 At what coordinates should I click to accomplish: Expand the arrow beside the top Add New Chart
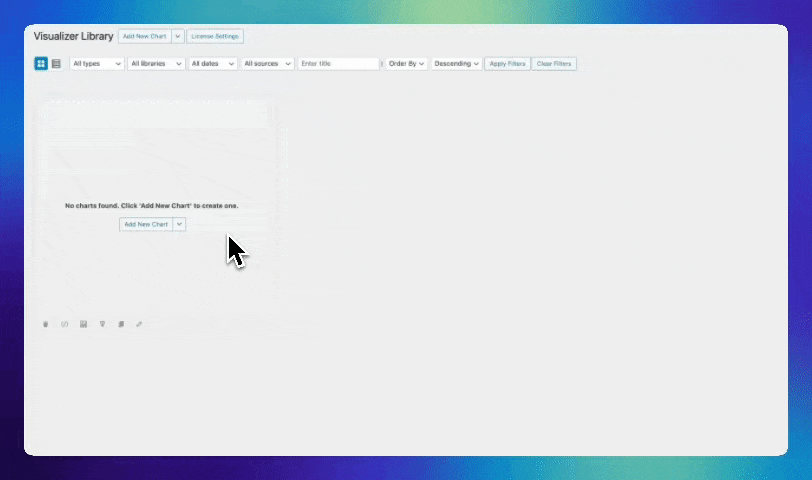tap(178, 36)
